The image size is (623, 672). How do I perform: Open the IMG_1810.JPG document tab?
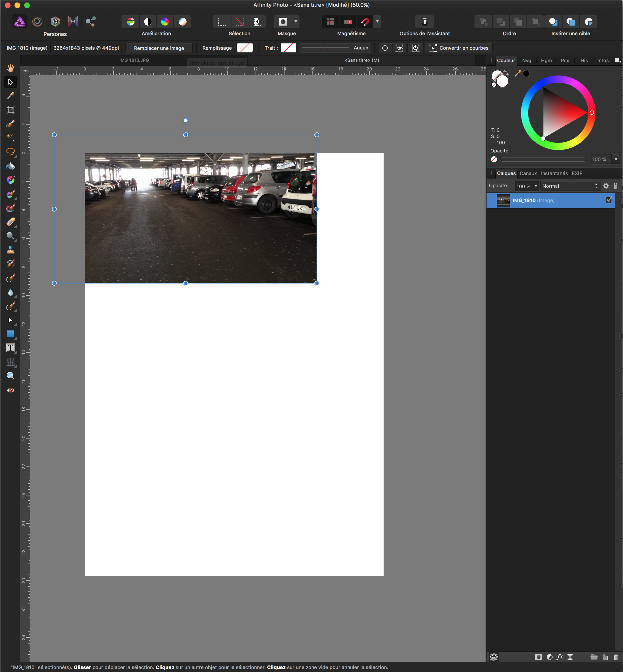point(134,60)
